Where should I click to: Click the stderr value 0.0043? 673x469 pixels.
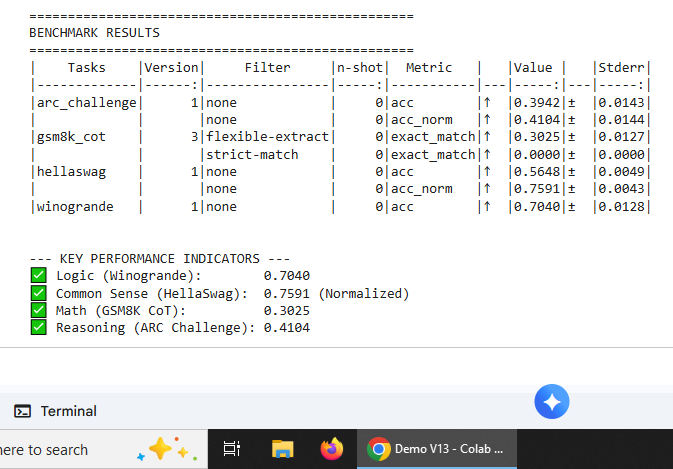pyautogui.click(x=621, y=189)
